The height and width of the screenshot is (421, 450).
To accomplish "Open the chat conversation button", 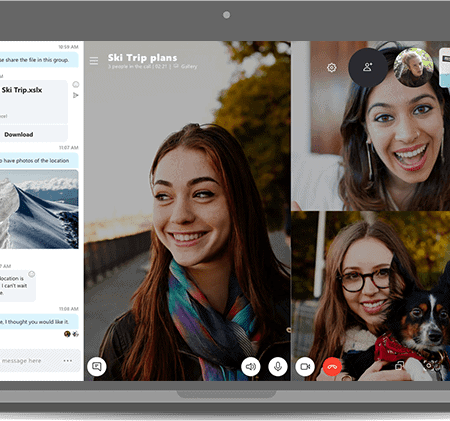I will (x=97, y=367).
